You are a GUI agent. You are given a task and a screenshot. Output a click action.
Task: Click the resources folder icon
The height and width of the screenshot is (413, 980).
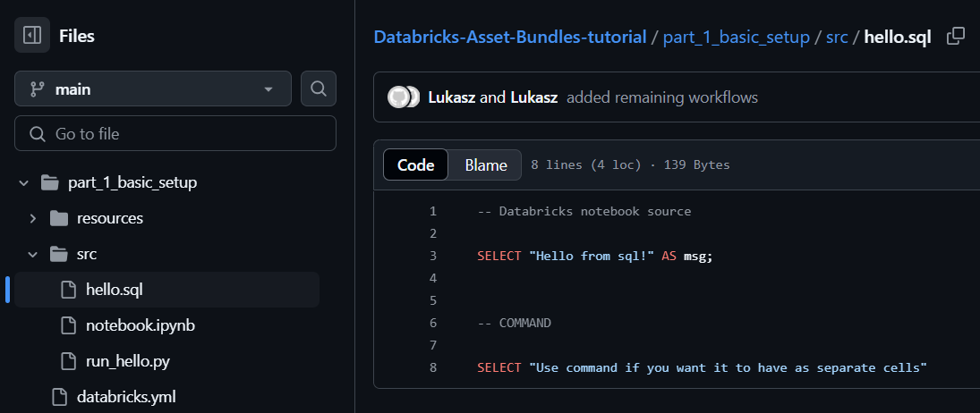pyautogui.click(x=59, y=218)
